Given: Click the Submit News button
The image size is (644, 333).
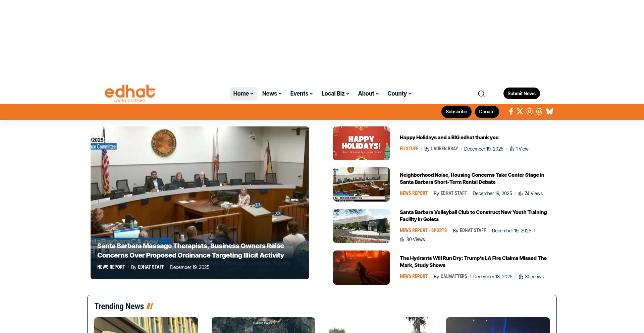Looking at the screenshot, I should [522, 93].
